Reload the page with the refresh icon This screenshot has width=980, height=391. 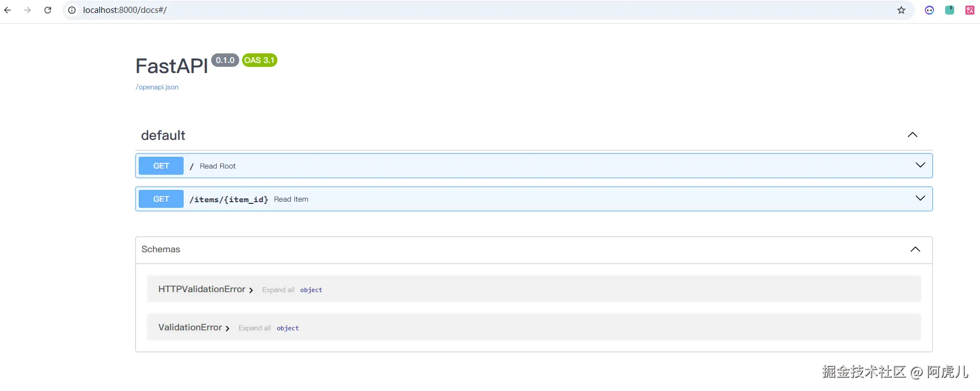tap(48, 10)
